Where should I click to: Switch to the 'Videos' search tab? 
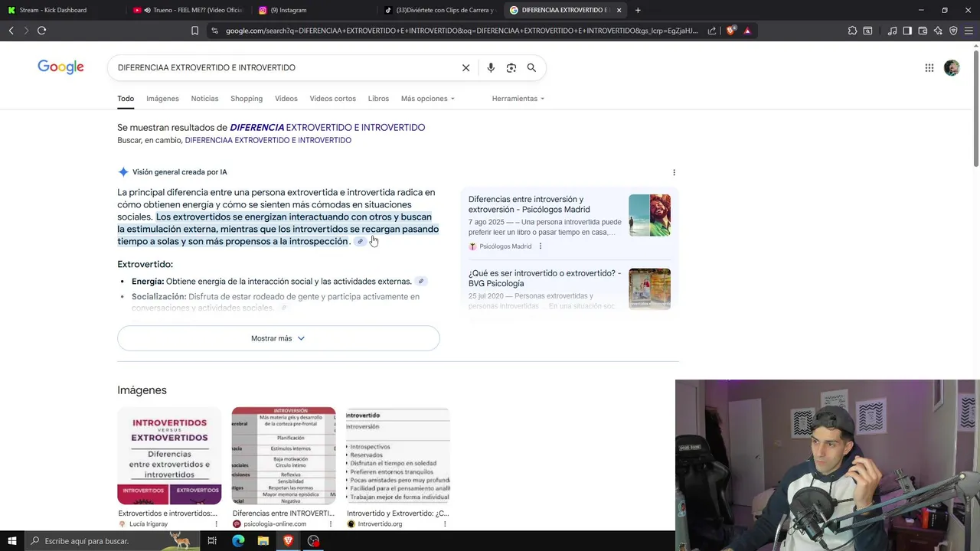(286, 99)
